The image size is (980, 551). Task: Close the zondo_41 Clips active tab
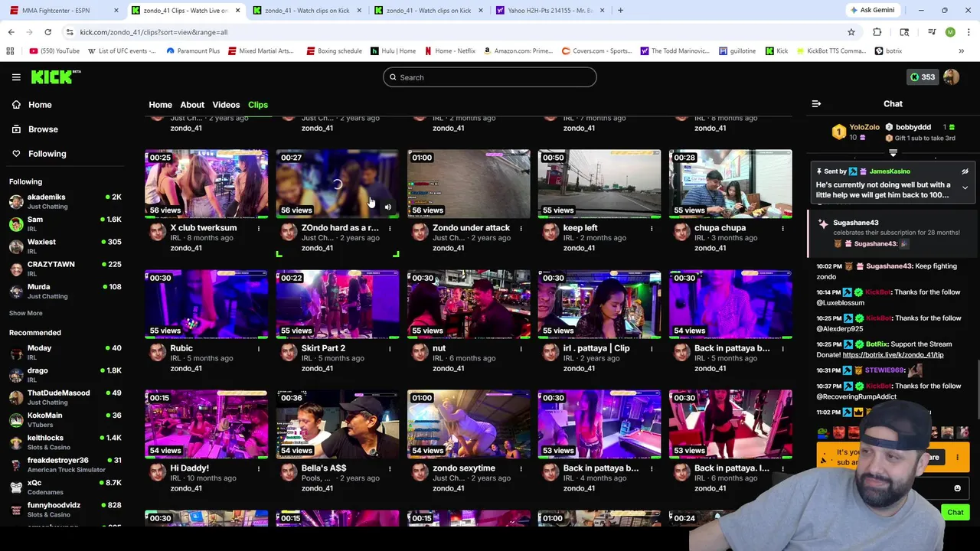(237, 10)
